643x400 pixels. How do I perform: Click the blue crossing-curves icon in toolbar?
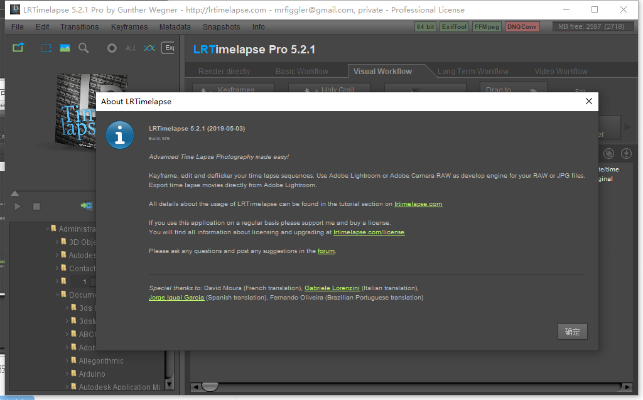pyautogui.click(x=149, y=47)
